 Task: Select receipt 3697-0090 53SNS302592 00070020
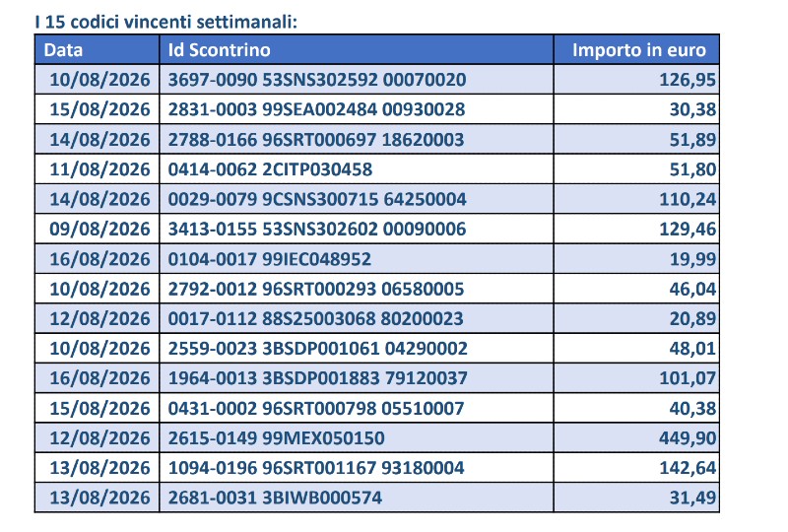(x=357, y=80)
